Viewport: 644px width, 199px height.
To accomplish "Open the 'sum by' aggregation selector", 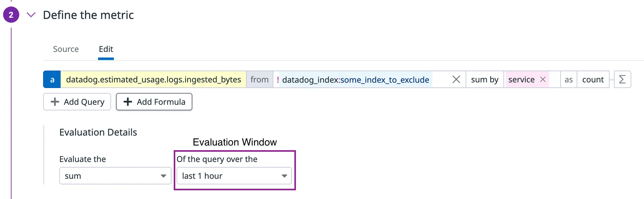I will pyautogui.click(x=485, y=80).
